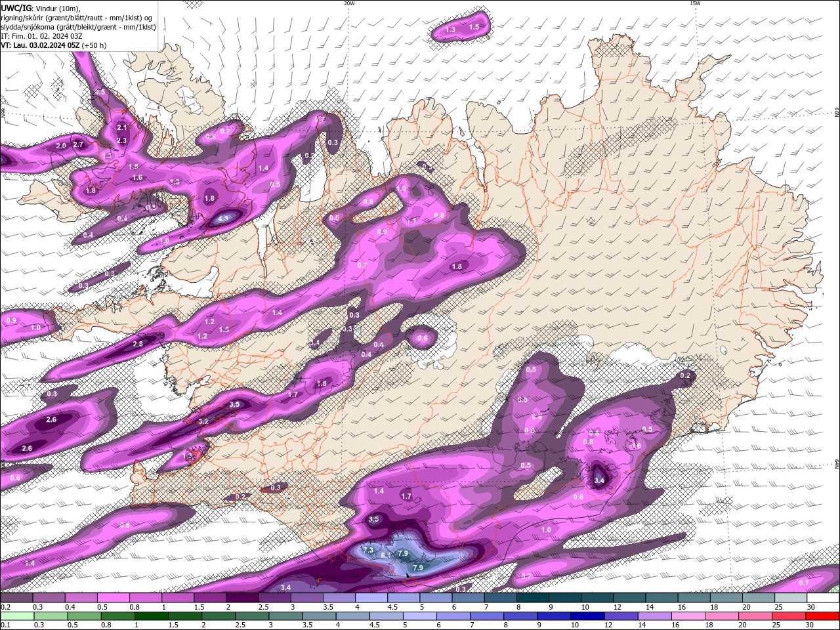Click the pink 0.5–0.8 swatch in the upper legend row
Viewport: 840px width, 630px height.
tap(113, 598)
